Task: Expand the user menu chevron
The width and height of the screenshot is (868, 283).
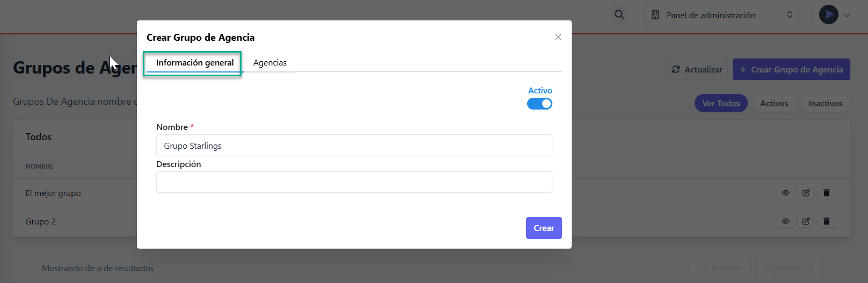Action: 847,16
